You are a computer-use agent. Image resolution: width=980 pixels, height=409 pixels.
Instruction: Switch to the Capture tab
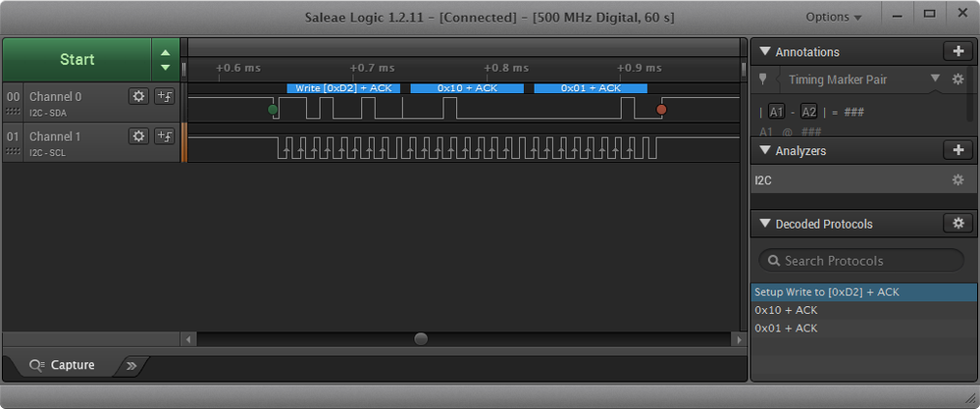[63, 365]
